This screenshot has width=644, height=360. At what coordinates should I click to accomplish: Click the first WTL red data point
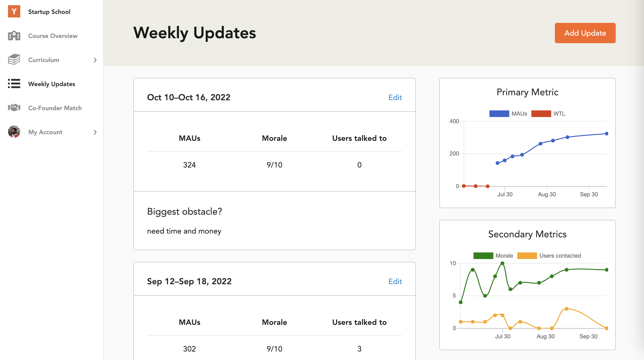pos(464,186)
